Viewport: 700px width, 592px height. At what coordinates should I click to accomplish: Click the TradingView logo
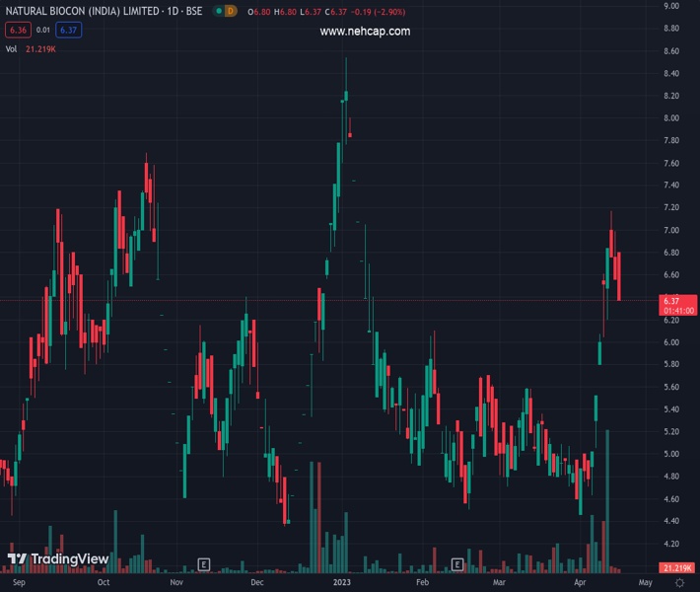[57, 559]
